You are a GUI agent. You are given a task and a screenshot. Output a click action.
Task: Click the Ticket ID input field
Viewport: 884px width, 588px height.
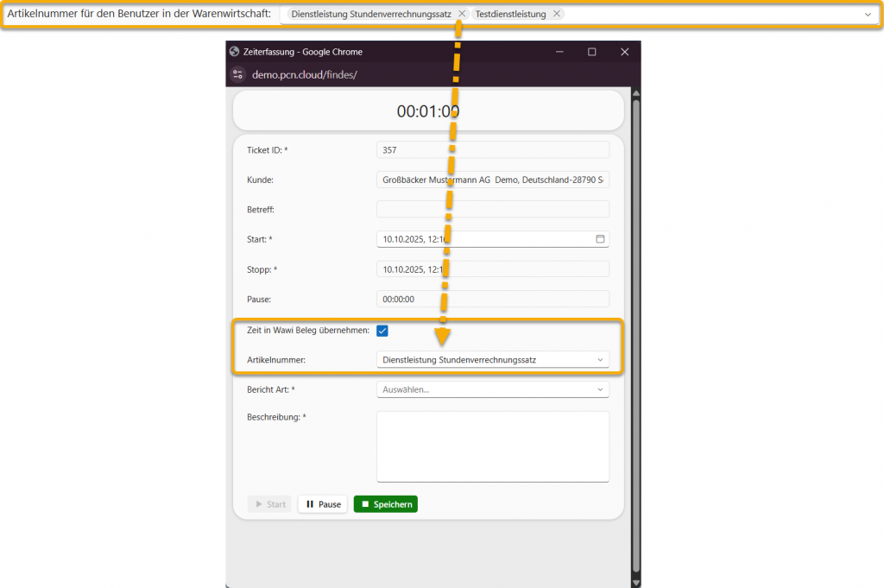493,150
